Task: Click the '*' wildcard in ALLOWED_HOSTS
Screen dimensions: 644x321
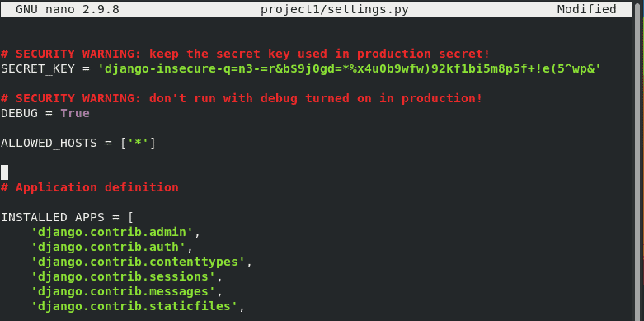Action: 139,143
